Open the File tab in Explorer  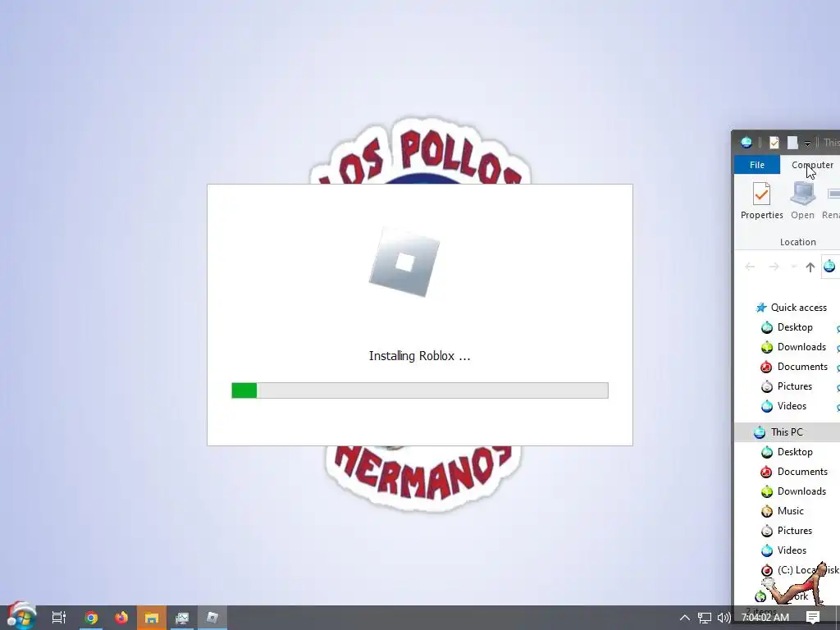click(x=757, y=165)
